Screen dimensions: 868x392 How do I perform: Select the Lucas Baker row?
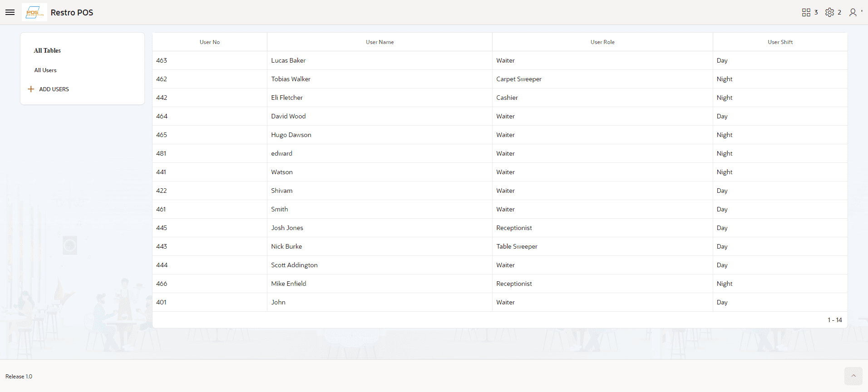[x=288, y=60]
